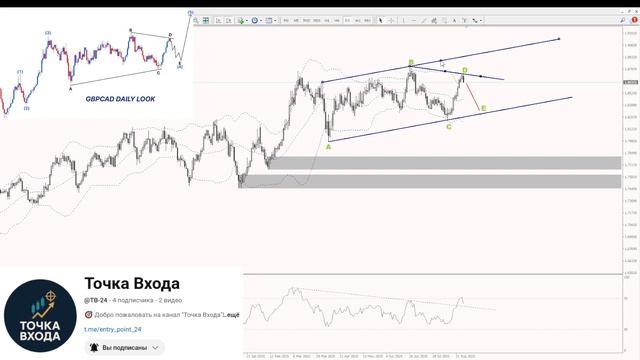Select the green 'D' label on chart
Screen dimensions: 640x360
point(464,71)
